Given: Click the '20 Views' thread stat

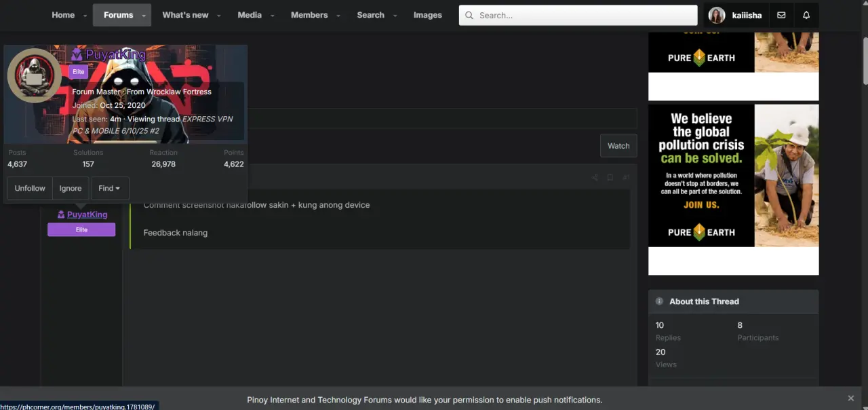Looking at the screenshot, I should tap(666, 358).
